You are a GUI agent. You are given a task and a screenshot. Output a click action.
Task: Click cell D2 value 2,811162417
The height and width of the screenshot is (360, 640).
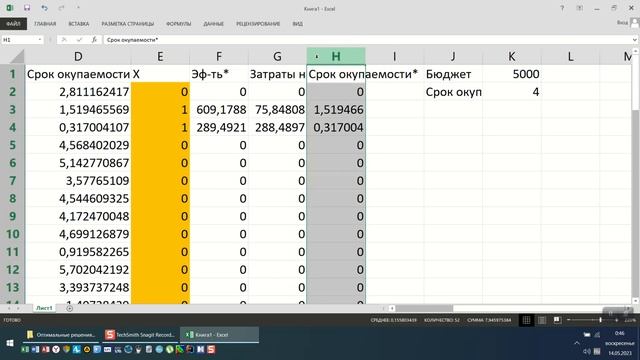tap(78, 92)
